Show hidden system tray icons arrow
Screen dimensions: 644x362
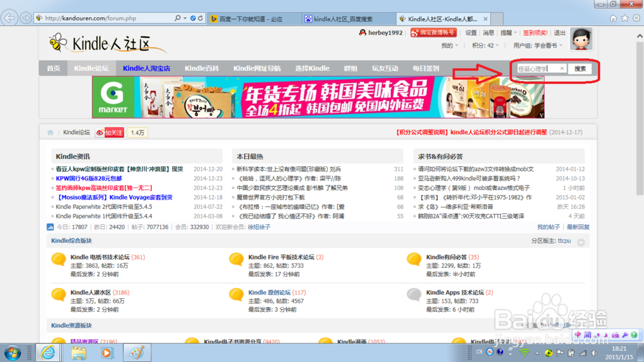(537, 353)
